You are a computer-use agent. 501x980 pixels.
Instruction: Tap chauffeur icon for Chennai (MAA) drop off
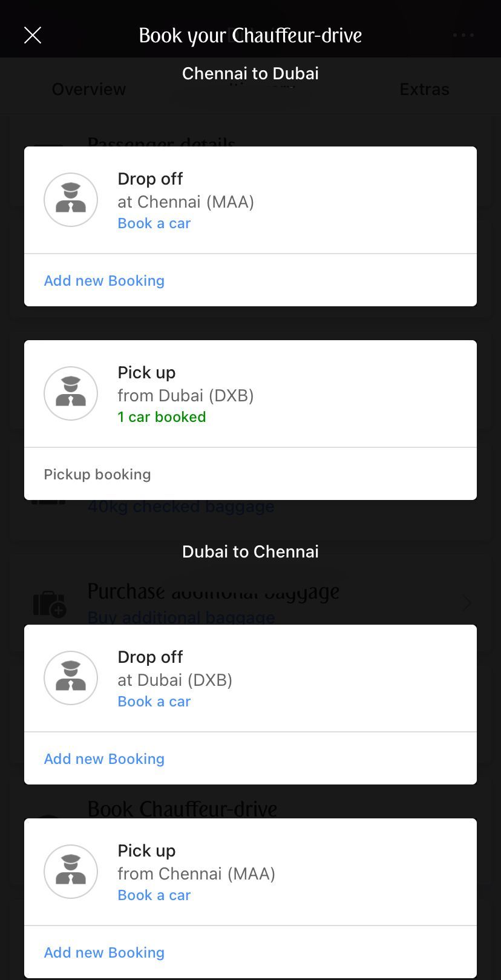point(71,200)
